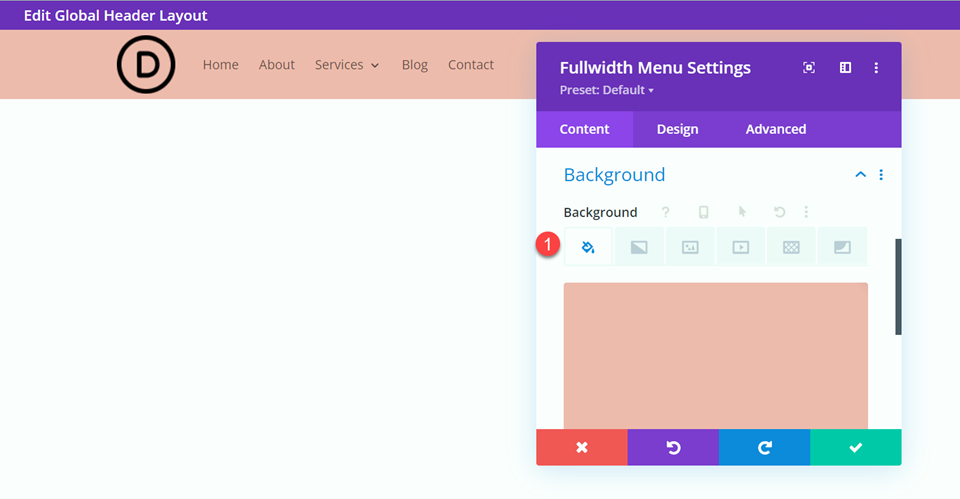The height and width of the screenshot is (499, 960).
Task: Open Background field three-dot options
Action: pos(806,212)
